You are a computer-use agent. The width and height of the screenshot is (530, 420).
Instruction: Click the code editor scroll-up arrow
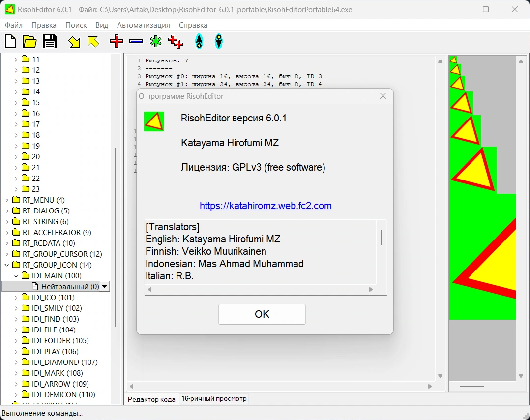coord(440,61)
